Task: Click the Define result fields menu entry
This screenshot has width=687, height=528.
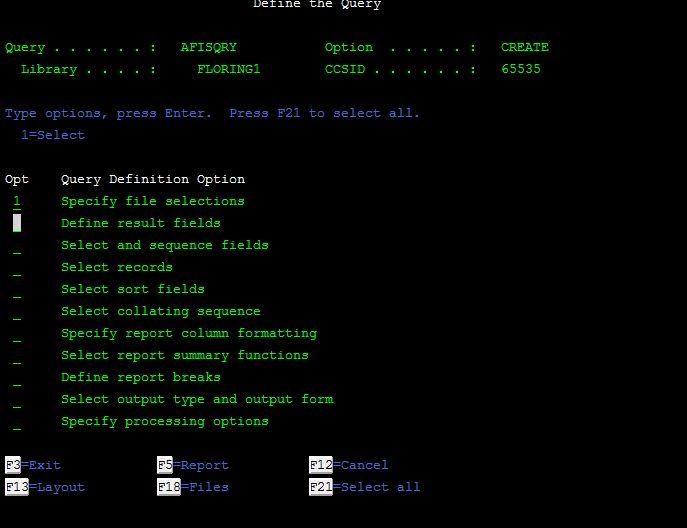Action: pyautogui.click(x=140, y=223)
